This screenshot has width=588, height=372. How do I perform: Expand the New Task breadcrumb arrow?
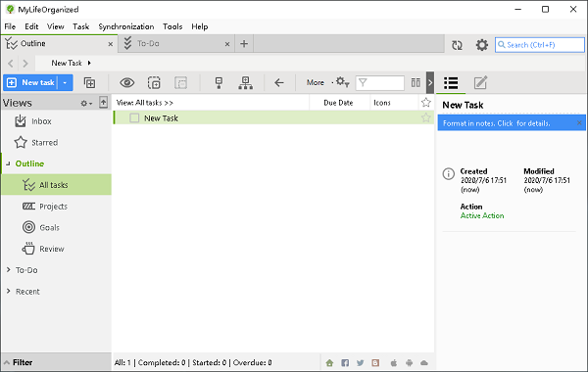point(89,63)
